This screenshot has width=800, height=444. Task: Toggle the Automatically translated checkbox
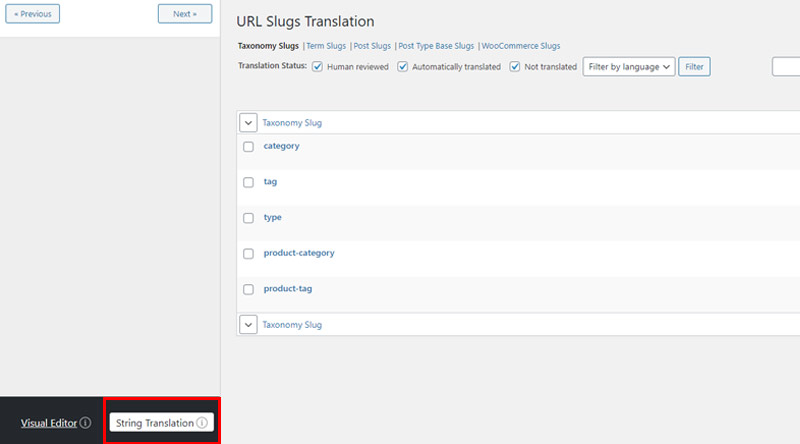point(403,67)
